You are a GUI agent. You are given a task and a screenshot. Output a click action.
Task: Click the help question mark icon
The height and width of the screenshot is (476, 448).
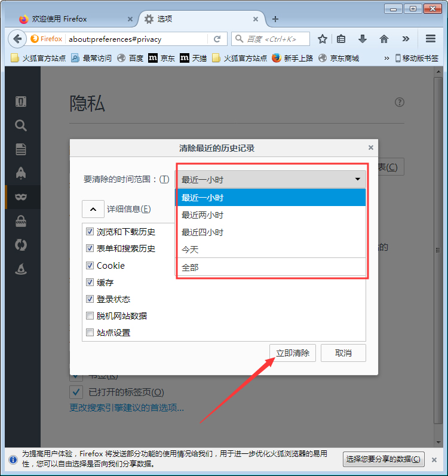tap(400, 102)
